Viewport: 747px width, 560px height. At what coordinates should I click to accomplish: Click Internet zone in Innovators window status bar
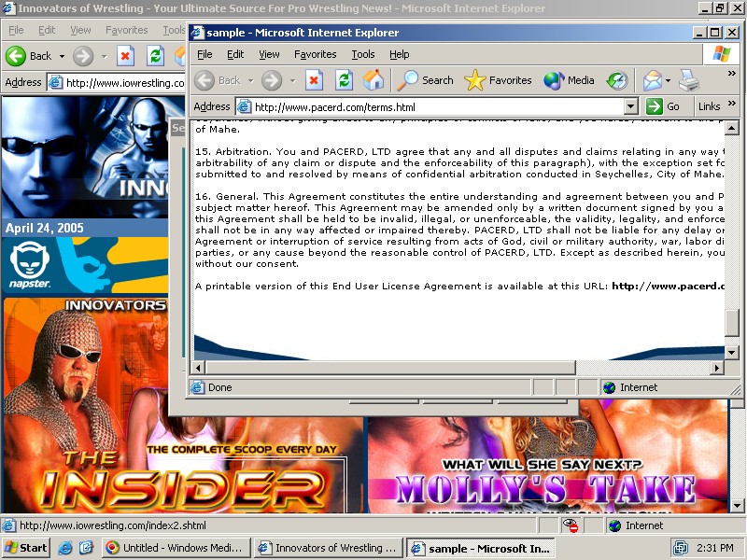tap(637, 525)
